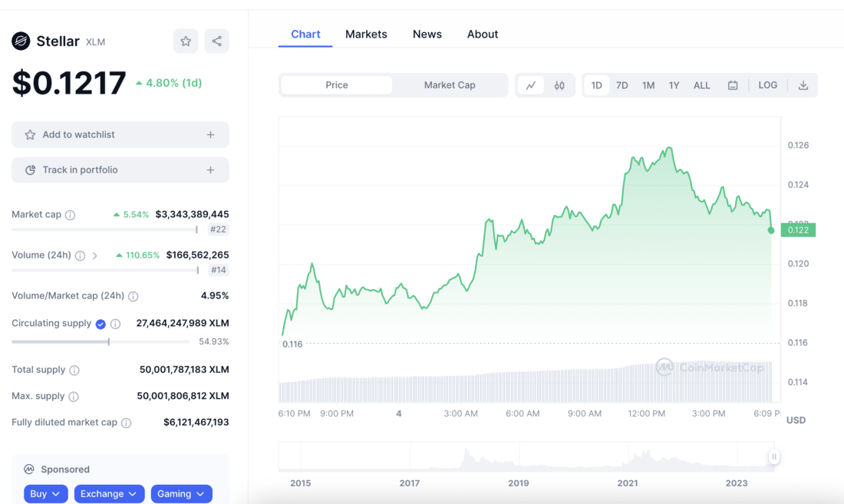Set chart range to 7D

(x=621, y=85)
